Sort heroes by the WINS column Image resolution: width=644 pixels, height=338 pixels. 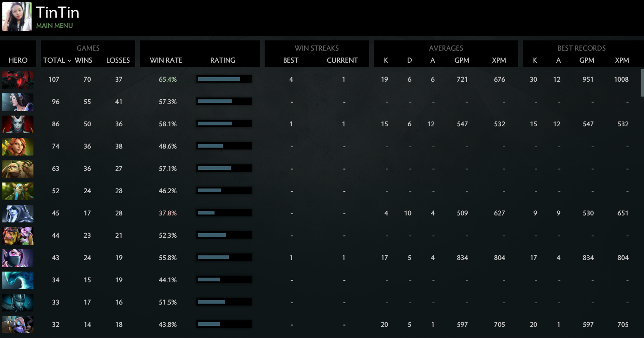pos(83,60)
